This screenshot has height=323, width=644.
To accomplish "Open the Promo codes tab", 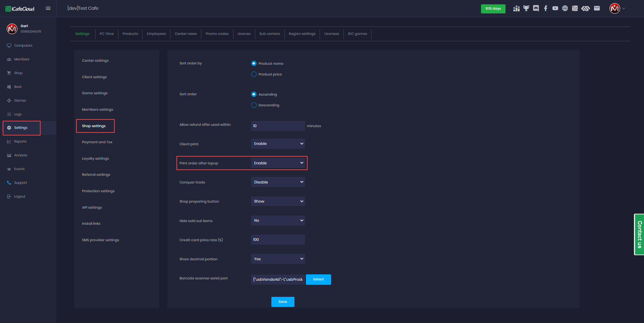I will pos(217,34).
